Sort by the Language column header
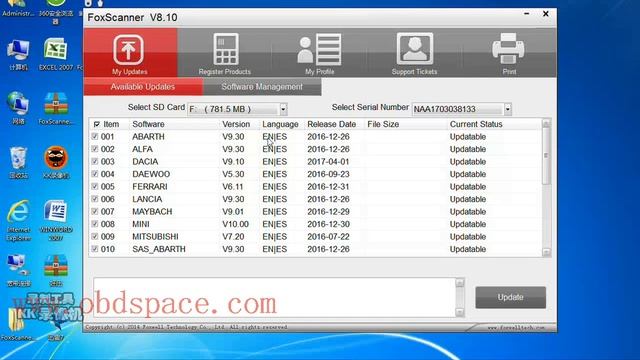This screenshot has width=640, height=360. (x=280, y=124)
